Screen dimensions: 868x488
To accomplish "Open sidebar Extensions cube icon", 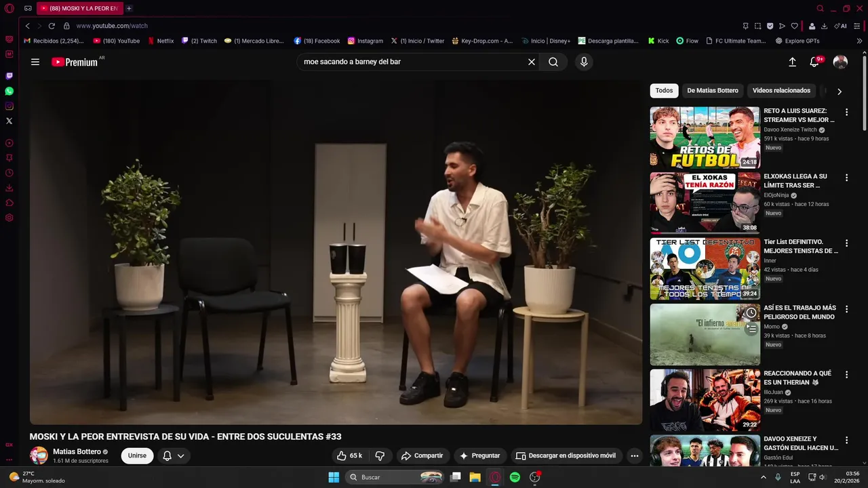I will [x=9, y=203].
